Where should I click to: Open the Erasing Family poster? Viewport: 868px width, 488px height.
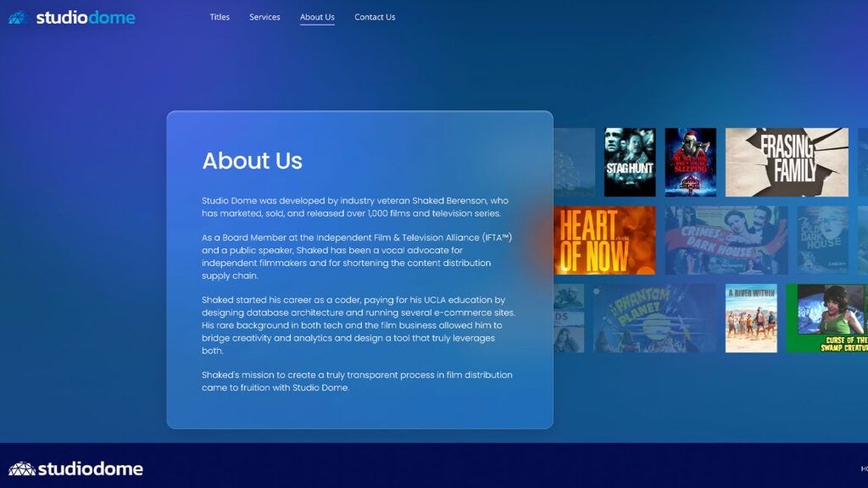click(x=787, y=162)
